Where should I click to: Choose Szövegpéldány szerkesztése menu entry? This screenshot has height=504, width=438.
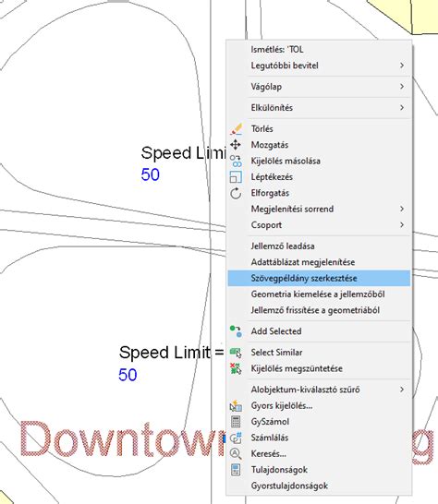pyautogui.click(x=319, y=279)
